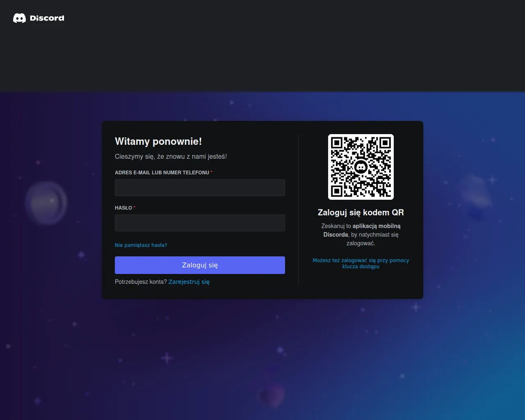Open the 'Nie pamiętasz hasła?' link
Image resolution: width=525 pixels, height=420 pixels.
pos(141,245)
